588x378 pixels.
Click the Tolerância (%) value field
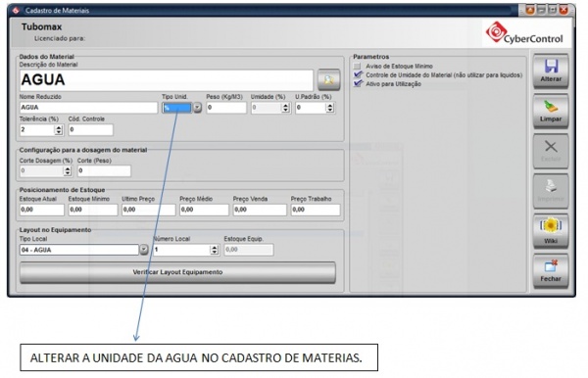click(x=37, y=130)
